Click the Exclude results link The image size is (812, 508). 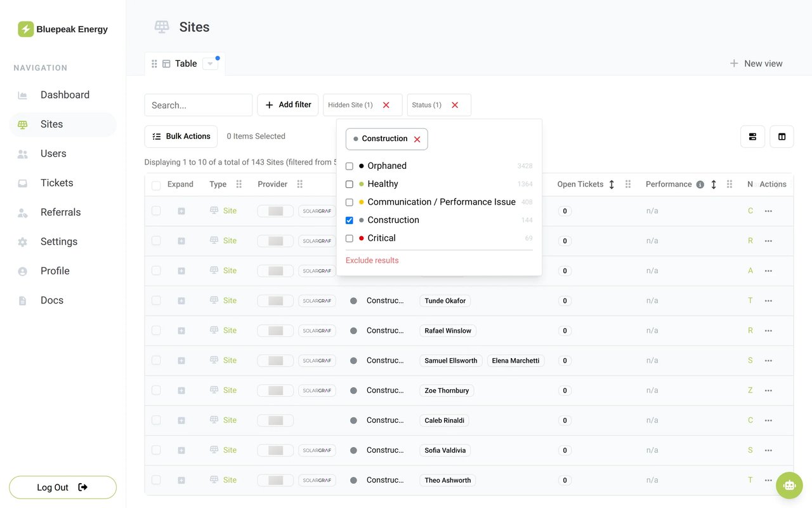372,260
